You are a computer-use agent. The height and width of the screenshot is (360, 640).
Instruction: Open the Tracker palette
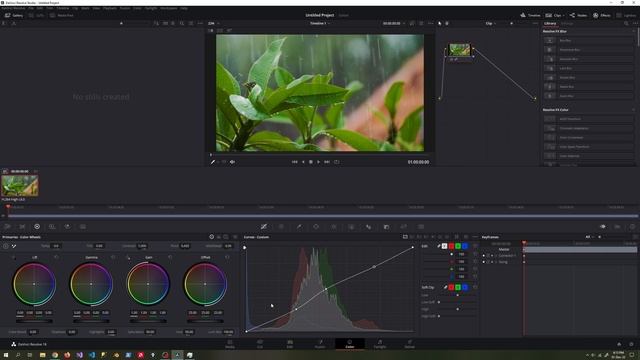point(333,227)
